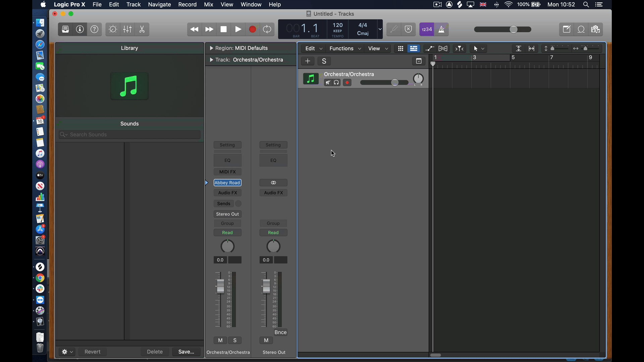644x362 pixels.
Task: Click Save button in bottom toolbar
Action: 186,351
